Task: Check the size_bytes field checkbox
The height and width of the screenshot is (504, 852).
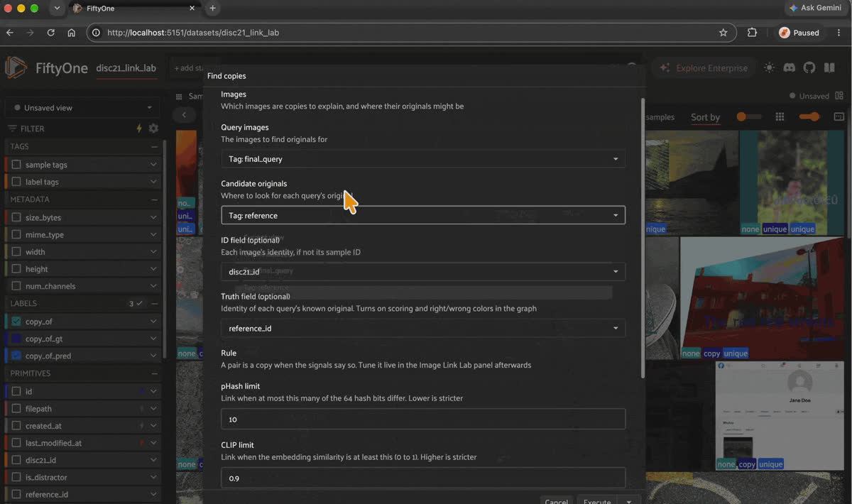Action: point(16,218)
